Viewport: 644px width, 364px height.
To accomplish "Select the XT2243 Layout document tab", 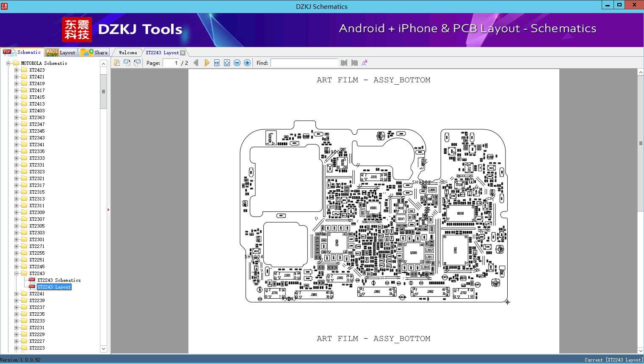I will [162, 53].
